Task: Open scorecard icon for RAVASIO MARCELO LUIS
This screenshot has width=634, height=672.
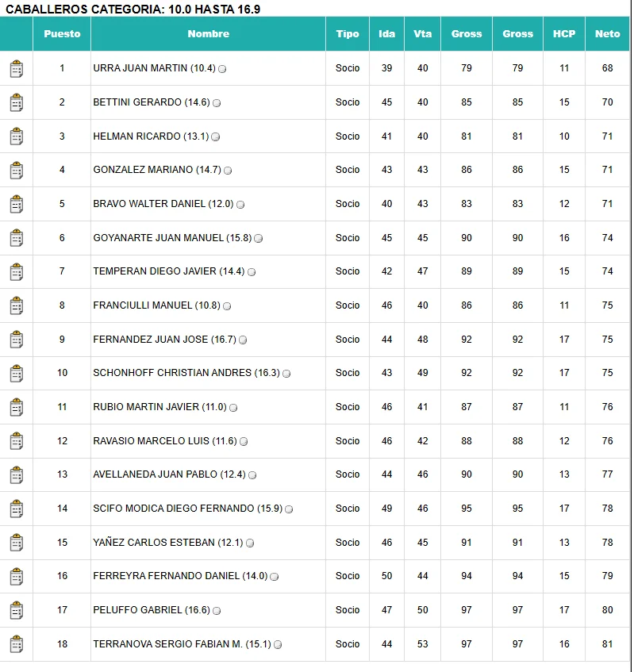Action: 17,441
